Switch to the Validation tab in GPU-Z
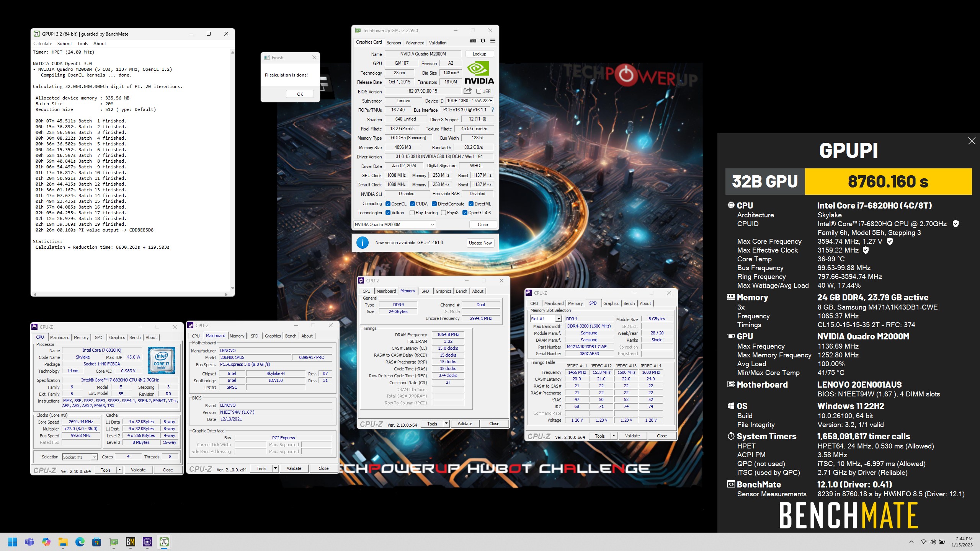This screenshot has width=980, height=551. (438, 43)
